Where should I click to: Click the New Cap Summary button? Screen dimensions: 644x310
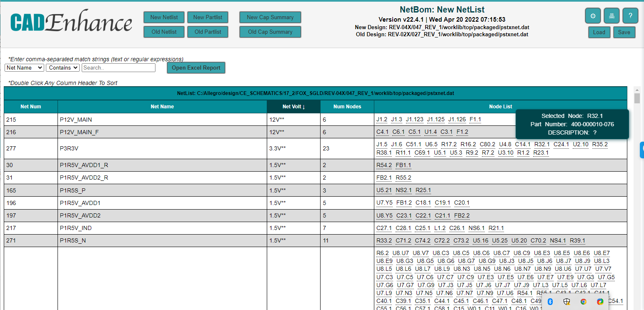pyautogui.click(x=270, y=17)
